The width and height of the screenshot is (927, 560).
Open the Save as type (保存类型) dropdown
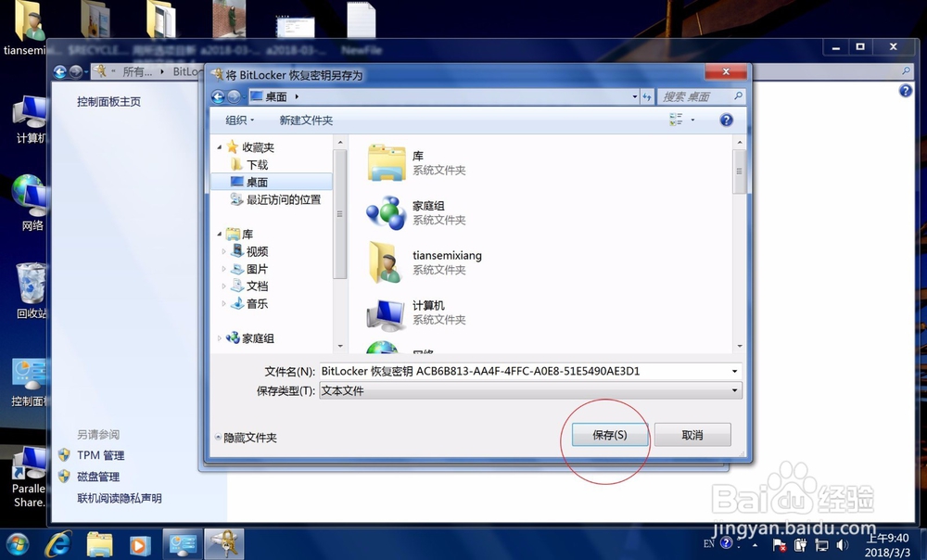530,390
